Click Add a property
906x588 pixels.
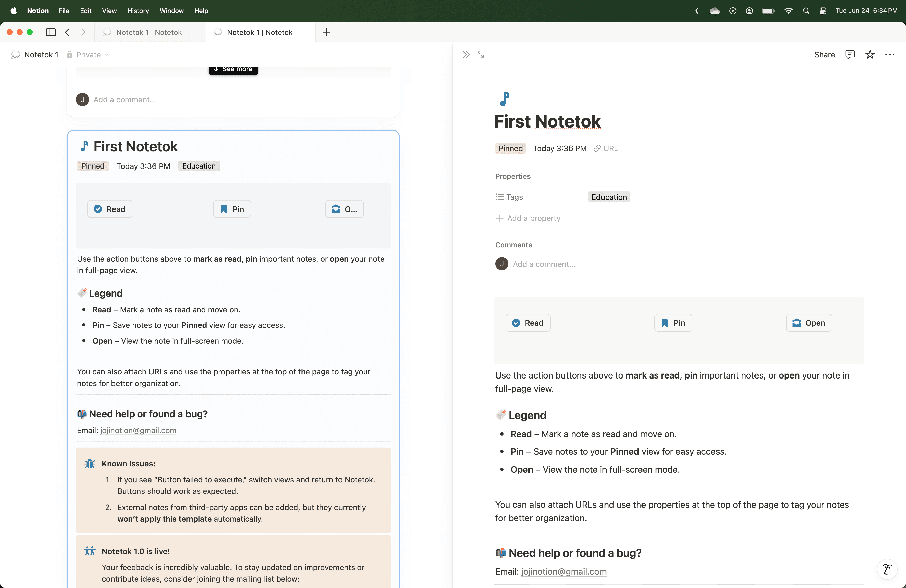tap(528, 218)
